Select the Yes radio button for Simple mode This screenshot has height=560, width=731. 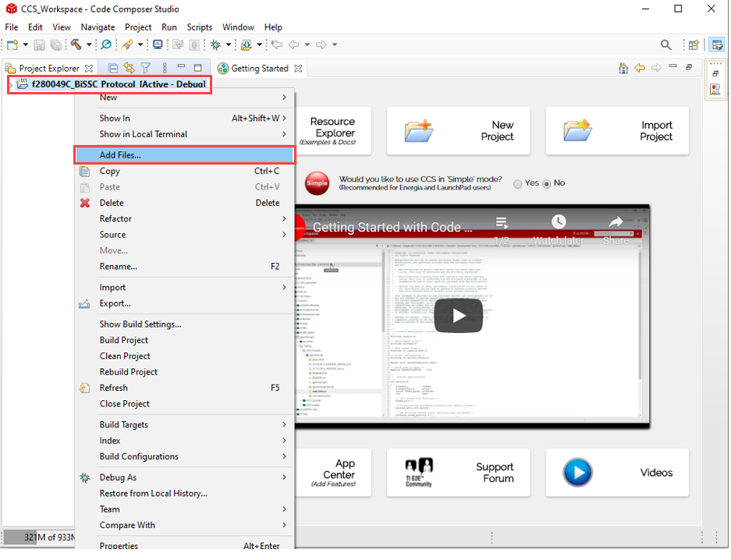518,183
